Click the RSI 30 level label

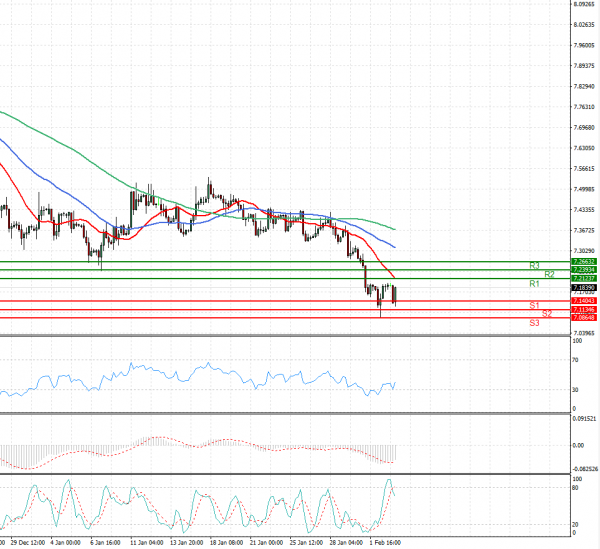click(x=576, y=389)
